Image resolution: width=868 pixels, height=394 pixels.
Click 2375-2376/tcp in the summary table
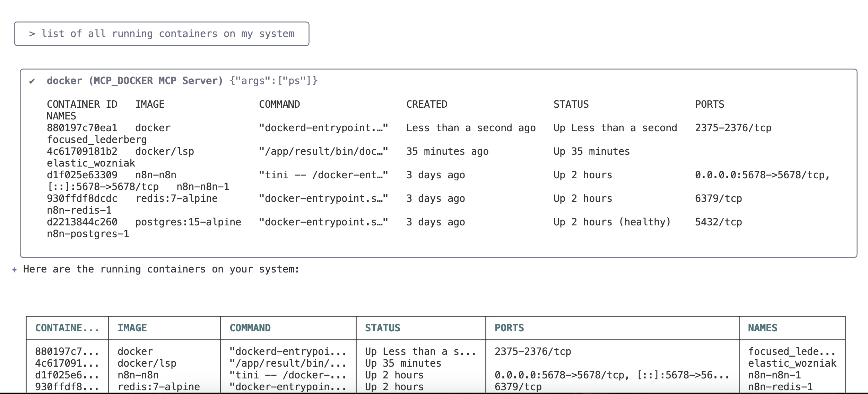[532, 352]
